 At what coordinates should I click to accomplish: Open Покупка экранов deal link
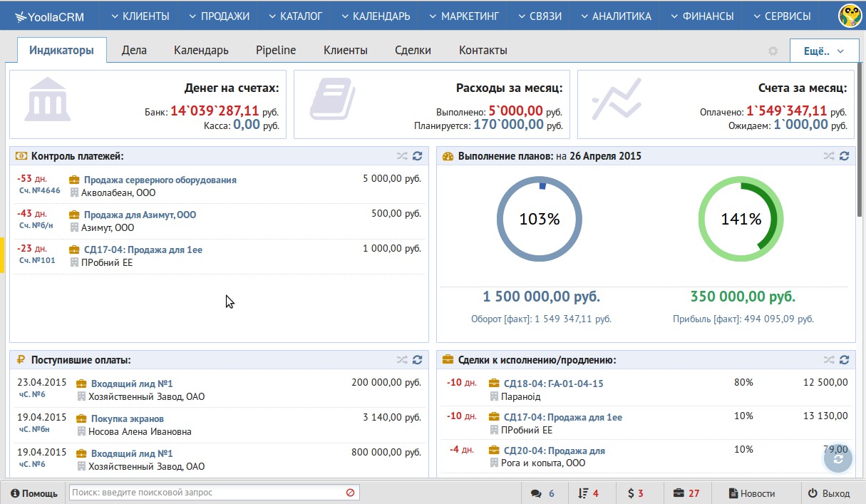pos(128,419)
